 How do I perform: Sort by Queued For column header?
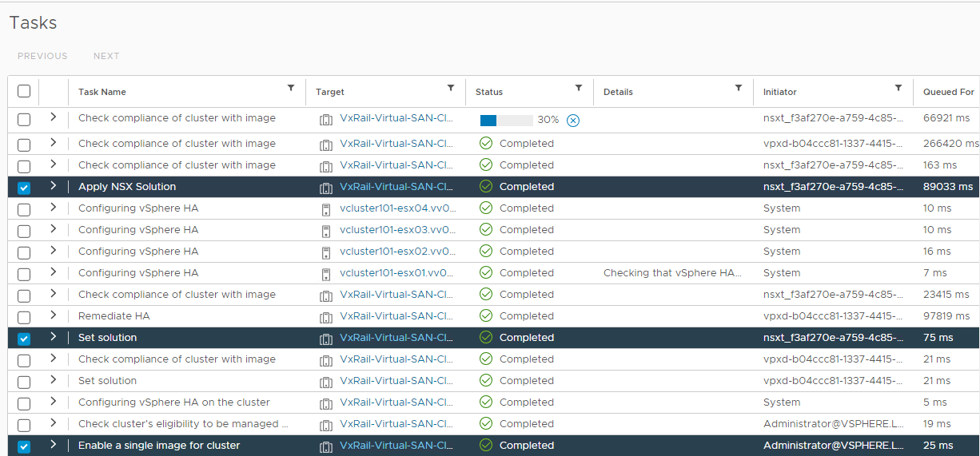click(x=949, y=92)
